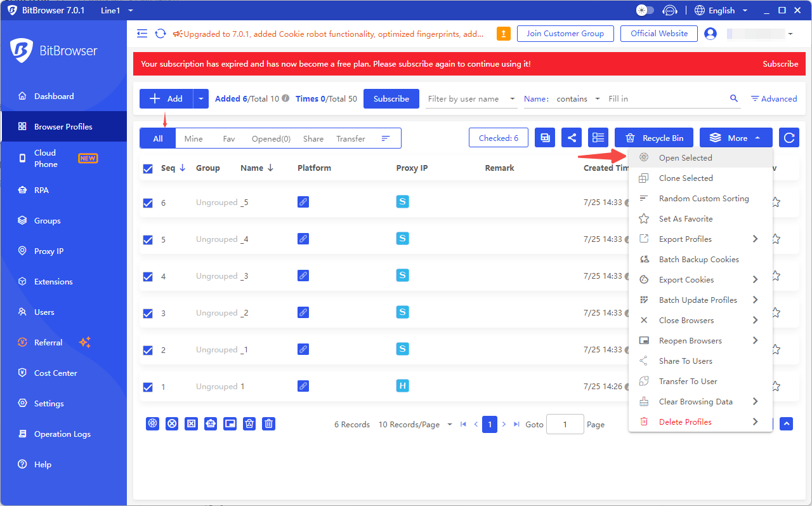Image resolution: width=812 pixels, height=506 pixels.
Task: Click the Join Customer Group button
Action: (x=565, y=34)
